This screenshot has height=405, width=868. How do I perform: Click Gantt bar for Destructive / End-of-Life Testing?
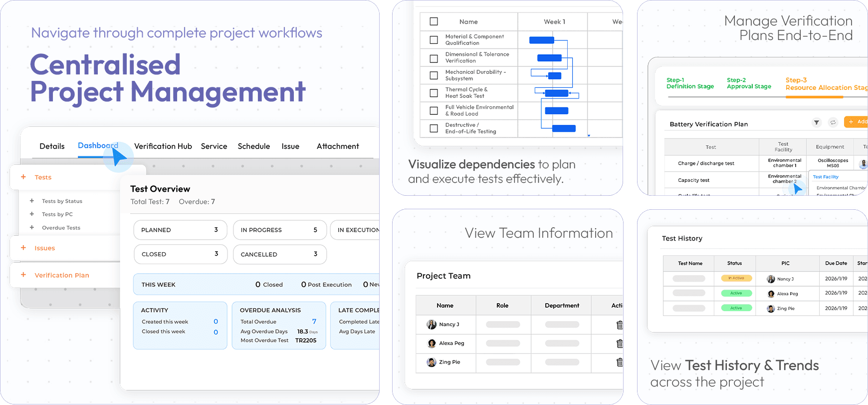click(x=564, y=128)
